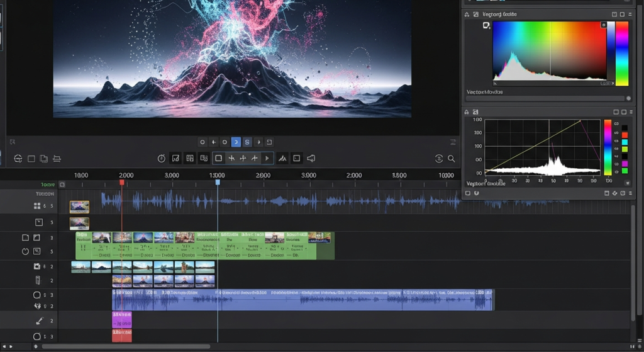Click the timeline horizontal scrollbar
This screenshot has height=352, width=644.
click(x=126, y=346)
